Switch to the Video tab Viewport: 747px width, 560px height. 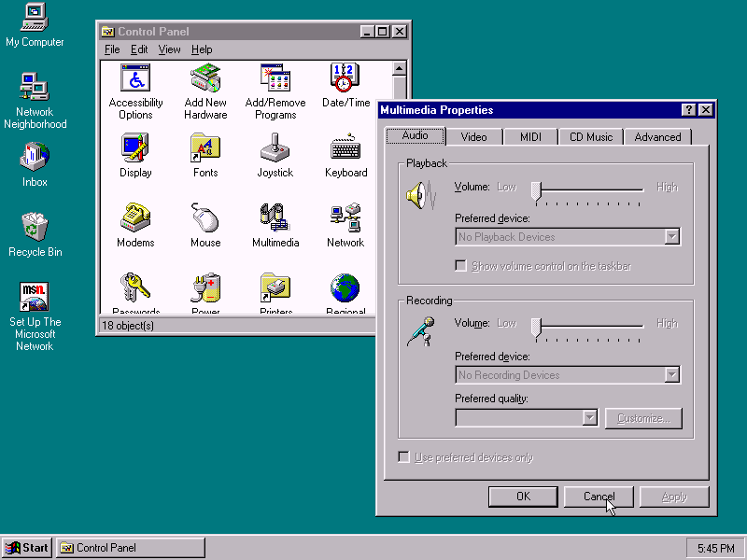[474, 137]
